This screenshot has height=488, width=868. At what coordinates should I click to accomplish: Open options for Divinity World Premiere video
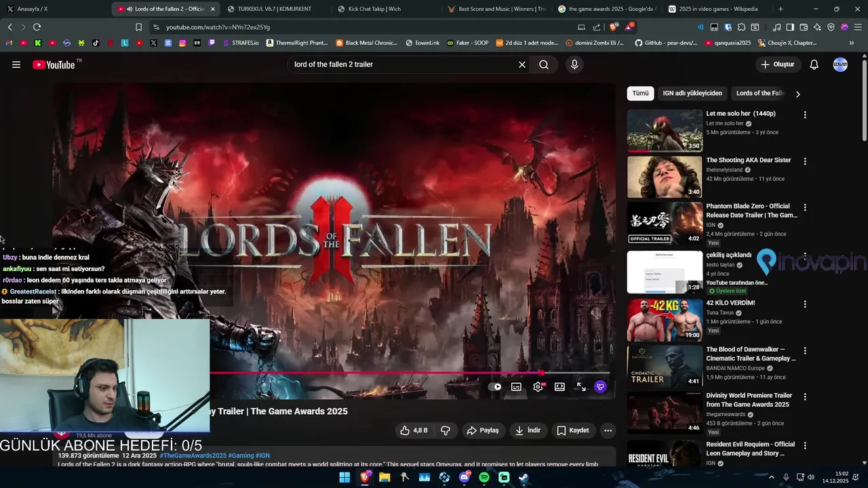pyautogui.click(x=805, y=397)
